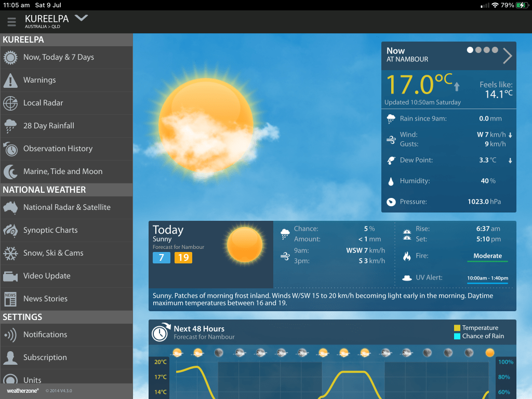Tap the UV Alert time range

click(x=487, y=278)
